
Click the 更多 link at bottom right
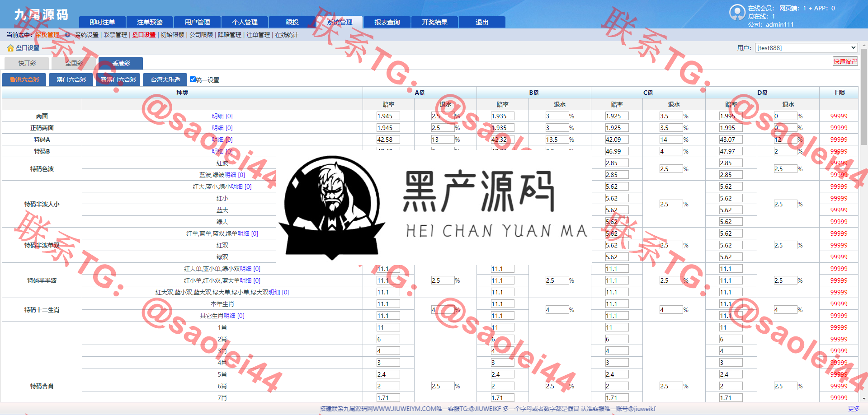pyautogui.click(x=854, y=409)
